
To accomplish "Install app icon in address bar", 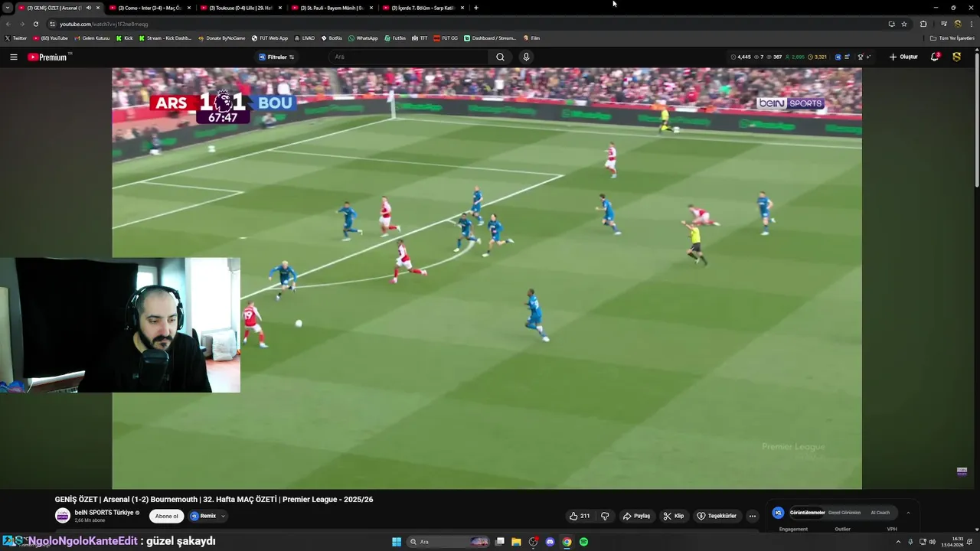I will pos(891,24).
